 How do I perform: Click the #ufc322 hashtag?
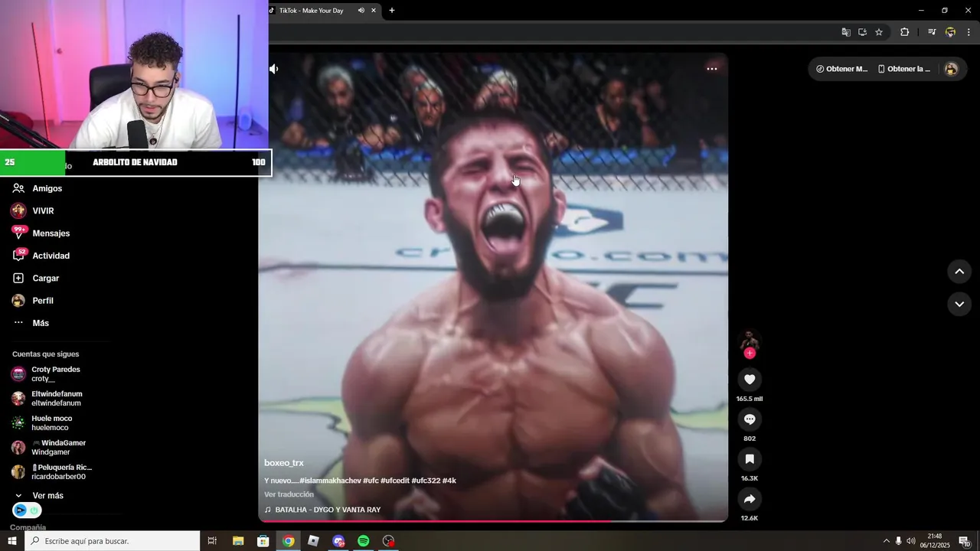(x=425, y=481)
